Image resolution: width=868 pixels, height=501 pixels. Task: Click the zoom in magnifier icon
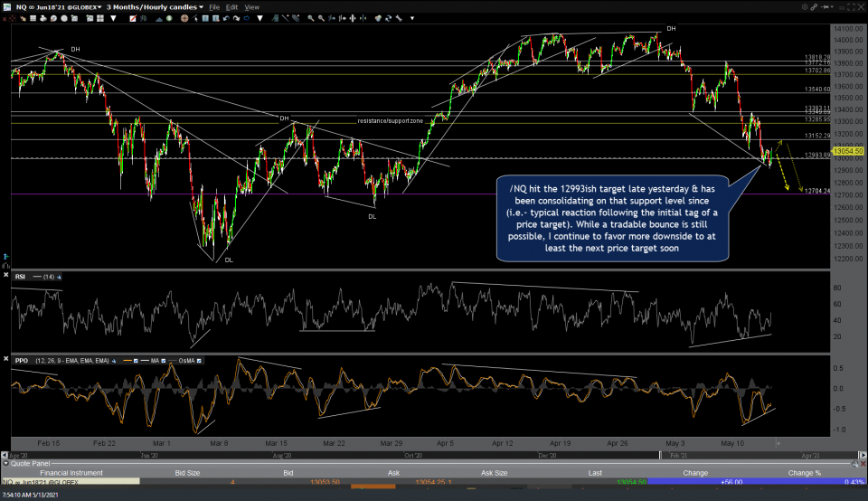(311, 18)
